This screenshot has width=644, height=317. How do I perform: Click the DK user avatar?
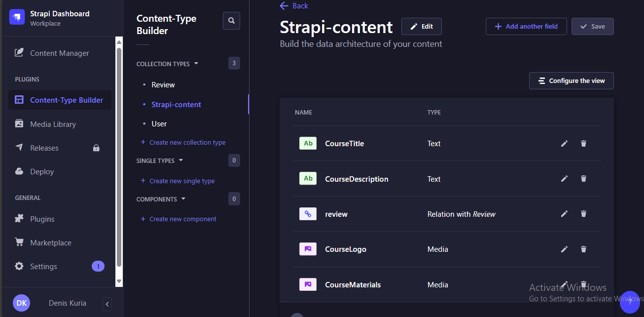(21, 303)
